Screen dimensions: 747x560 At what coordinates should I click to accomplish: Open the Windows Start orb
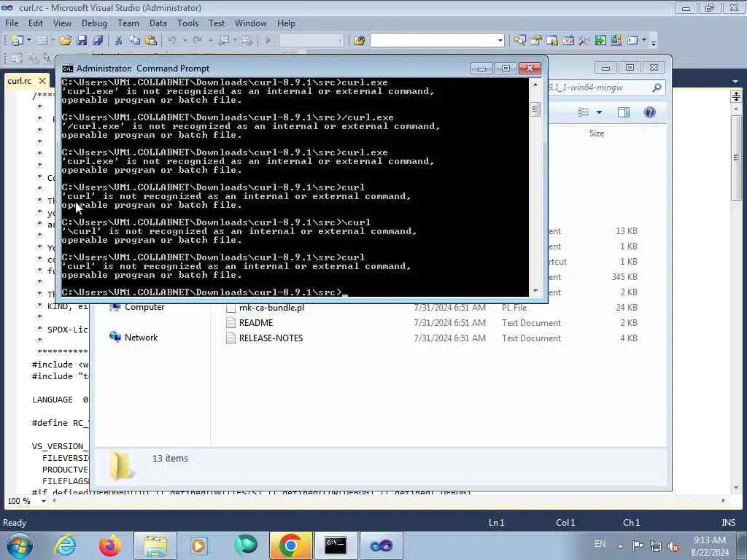(x=20, y=545)
